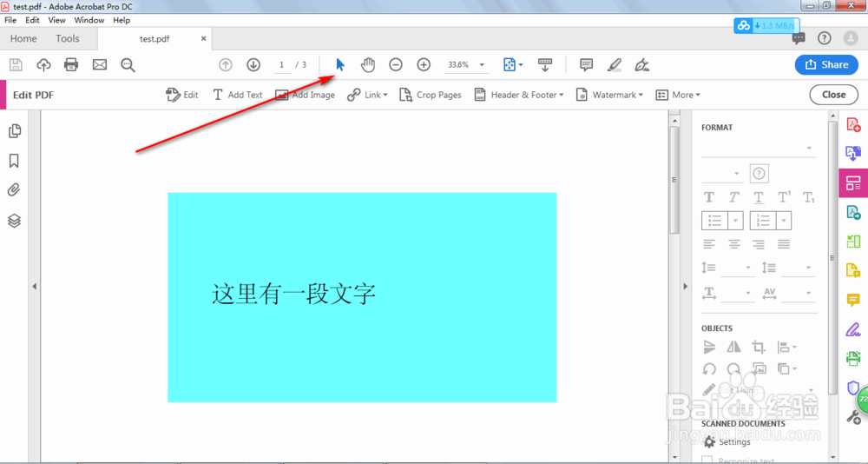Open the notifications chat icon
The image size is (868, 464).
(799, 38)
